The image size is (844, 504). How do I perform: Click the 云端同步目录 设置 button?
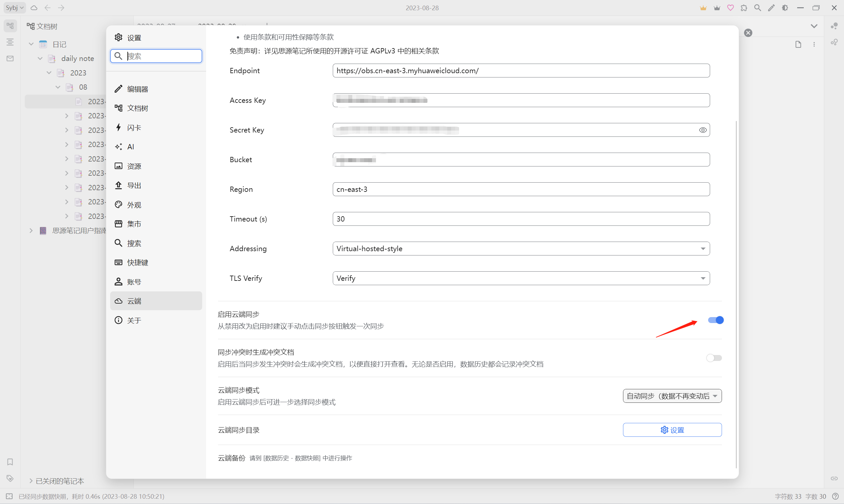pos(672,430)
